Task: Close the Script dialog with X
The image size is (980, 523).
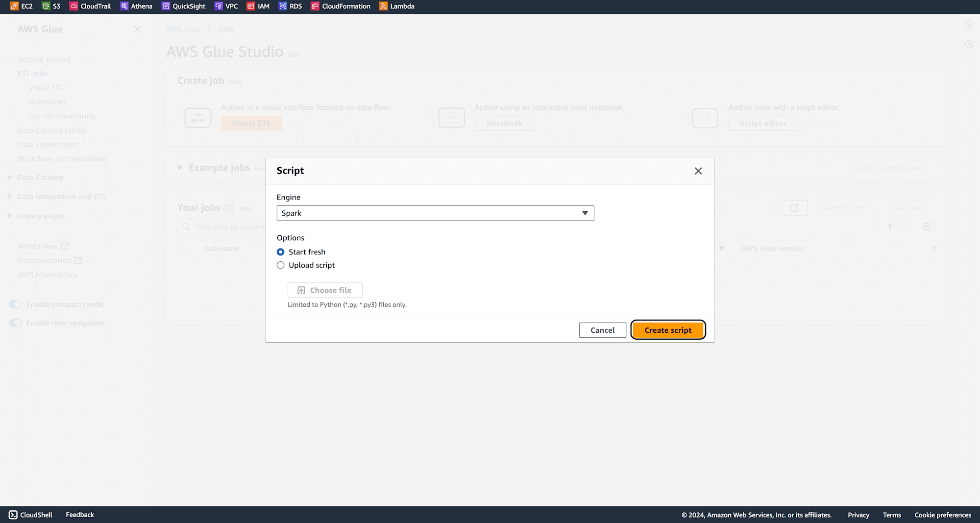Action: click(698, 171)
